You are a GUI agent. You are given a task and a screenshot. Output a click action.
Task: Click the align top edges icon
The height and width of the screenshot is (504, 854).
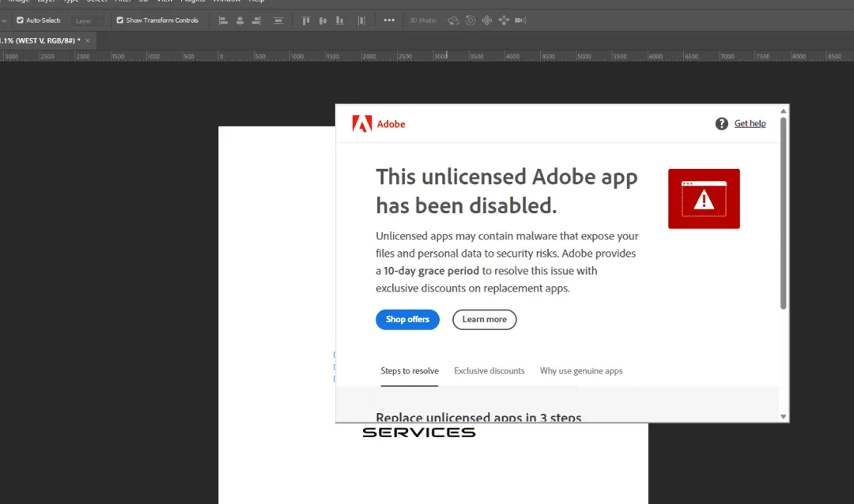[306, 21]
